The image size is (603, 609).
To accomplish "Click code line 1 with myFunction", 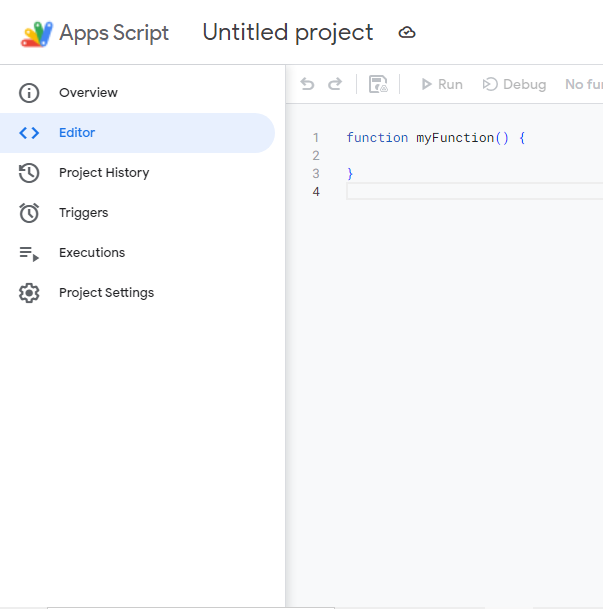I will [x=436, y=138].
